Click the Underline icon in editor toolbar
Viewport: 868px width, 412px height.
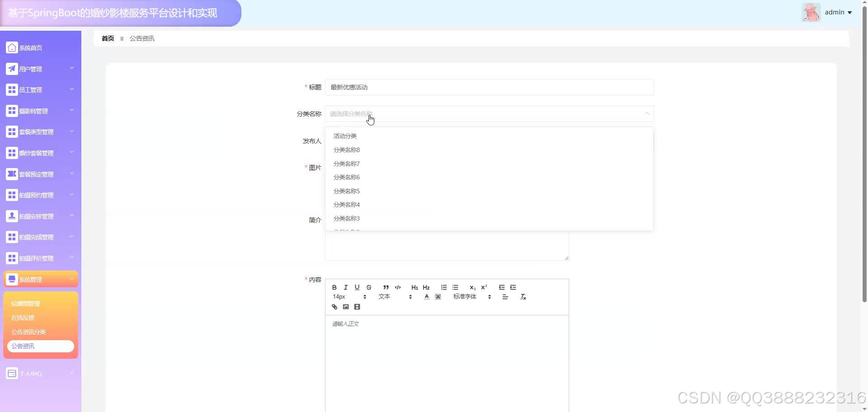click(357, 287)
